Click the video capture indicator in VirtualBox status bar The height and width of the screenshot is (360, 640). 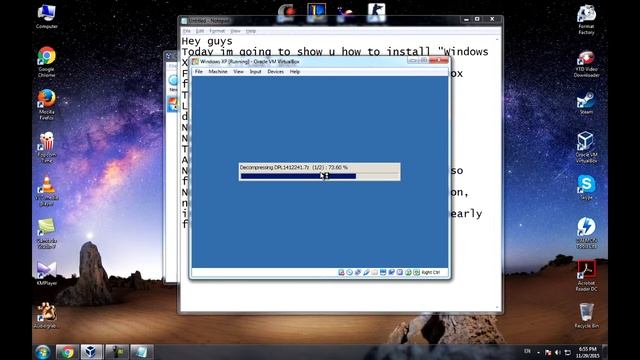[391, 272]
